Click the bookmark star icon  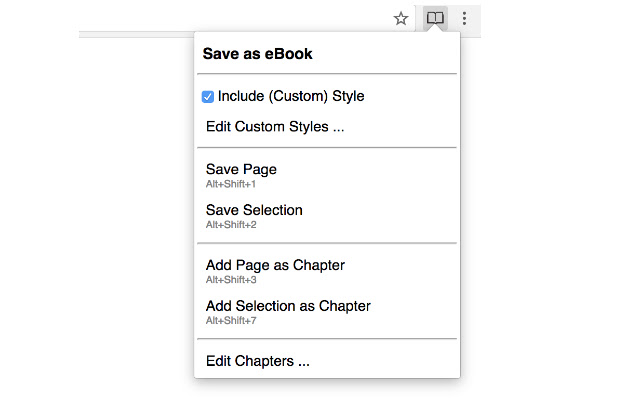pos(401,18)
